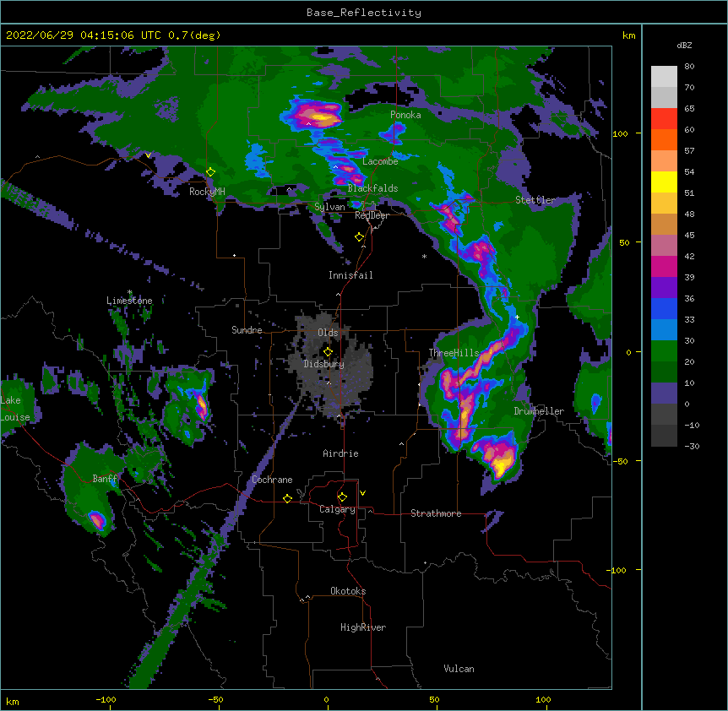
Task: Click the Blackfalds city label
Action: pos(372,188)
